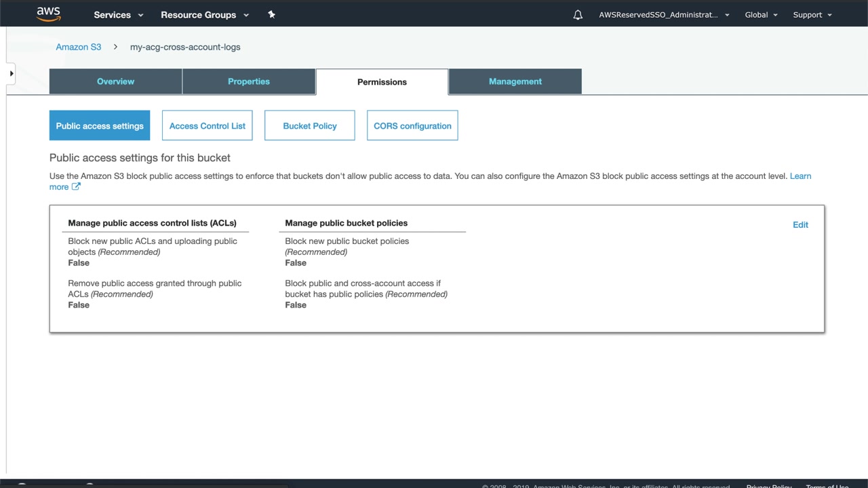Screen dimensions: 868x488
Task: Click False under 'Remove public access granted'
Action: (79, 305)
